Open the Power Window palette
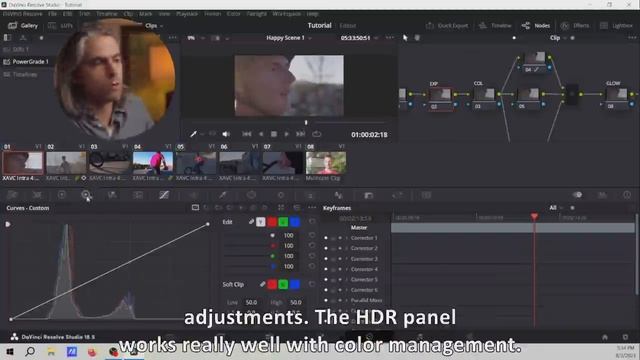640x360 pixels. [x=251, y=195]
